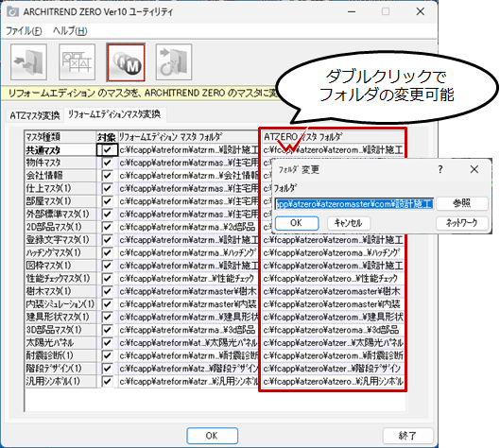Open the drawing layout conversion toolbar icon
Image resolution: width=500 pixels, height=448 pixels.
(77, 61)
